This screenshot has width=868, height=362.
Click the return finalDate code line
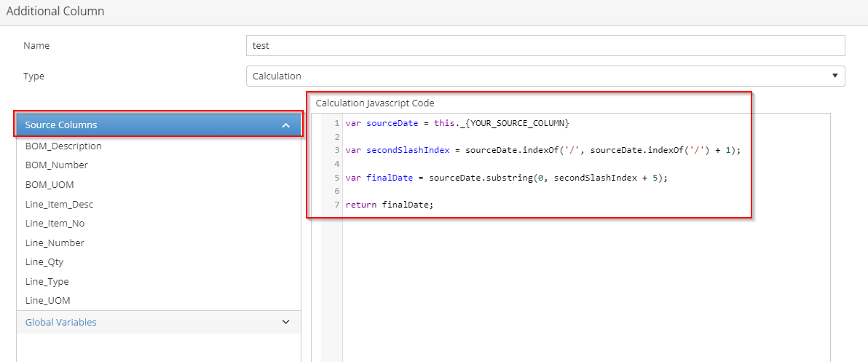click(x=390, y=205)
